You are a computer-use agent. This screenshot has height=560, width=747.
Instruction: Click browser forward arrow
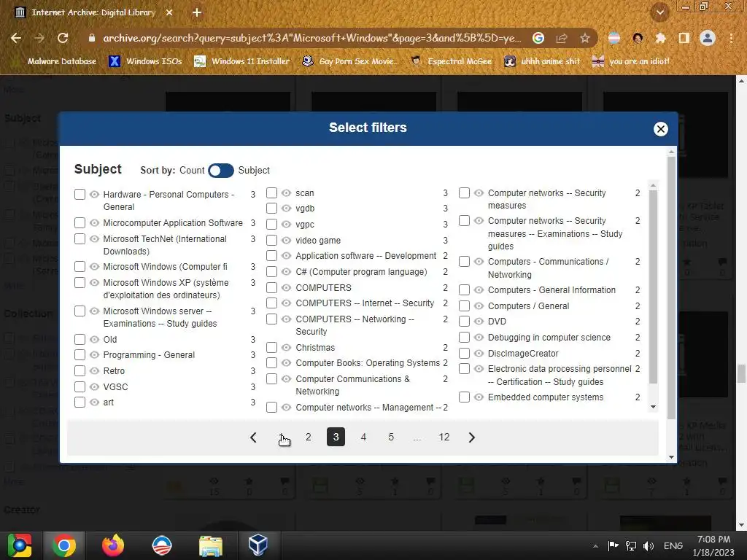click(x=39, y=38)
